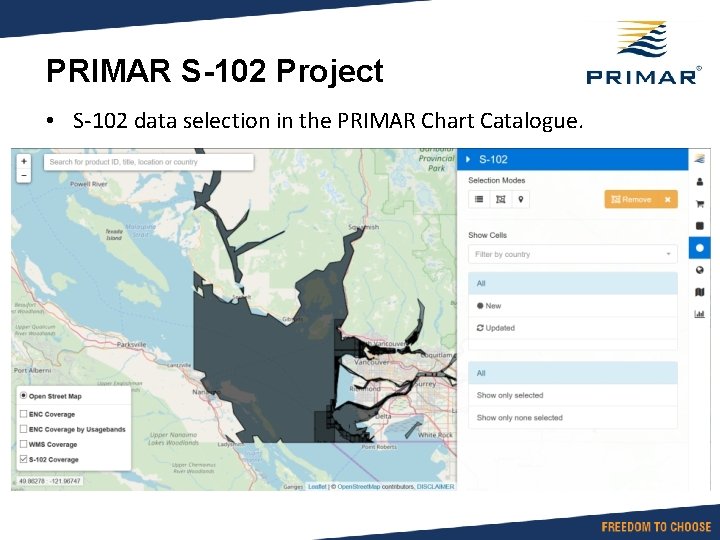720x540 pixels.
Task: Open the highlighted S-102 circle sidebar icon
Action: click(x=699, y=248)
